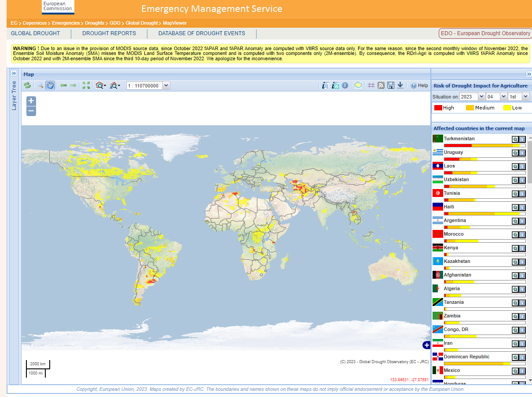Open the year 2023 dropdown
This screenshot has height=397, width=532.
[x=481, y=97]
